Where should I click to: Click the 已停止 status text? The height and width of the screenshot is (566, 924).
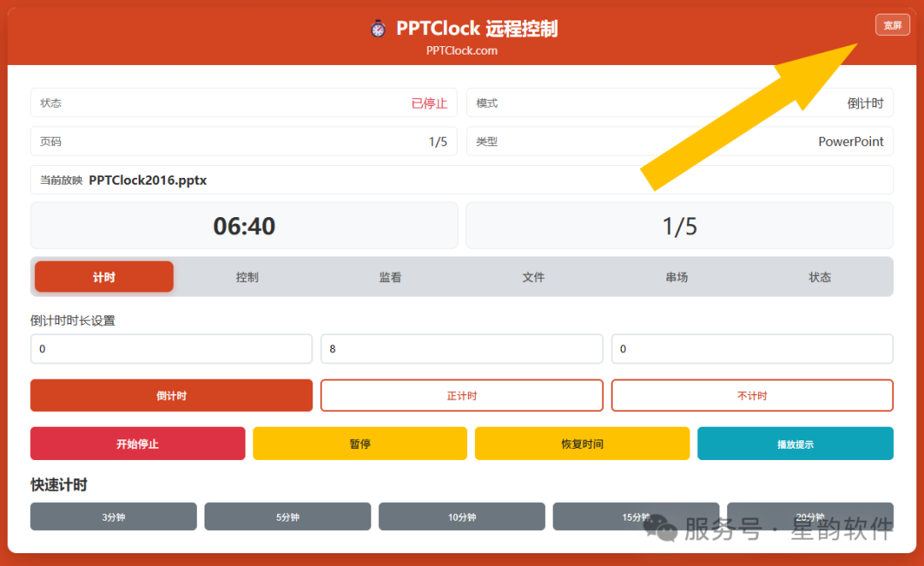click(x=429, y=103)
